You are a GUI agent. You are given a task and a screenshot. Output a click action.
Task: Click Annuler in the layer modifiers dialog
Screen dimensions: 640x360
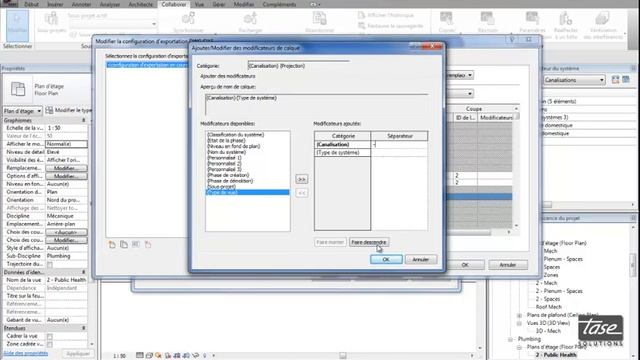[420, 260]
